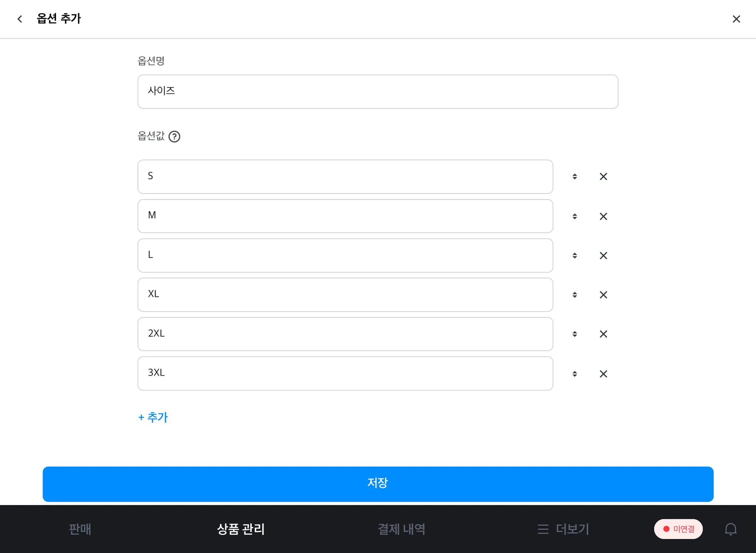756x553 pixels.
Task: Click the reorder handle for L
Action: pyautogui.click(x=574, y=255)
